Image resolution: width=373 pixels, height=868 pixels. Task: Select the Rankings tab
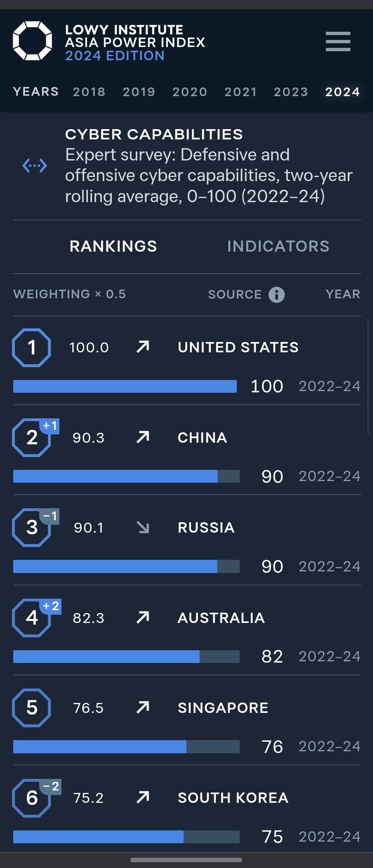(x=113, y=246)
